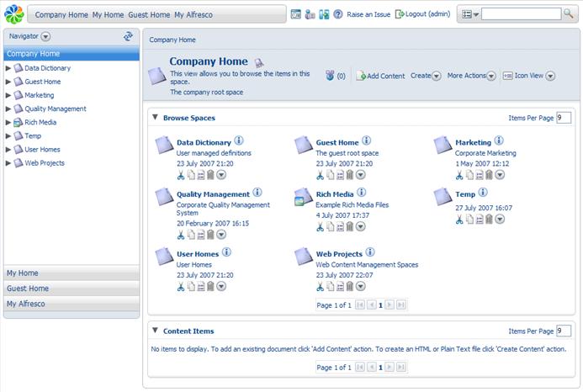
Task: Open the My Alfresco navigator section
Action: [x=72, y=304]
